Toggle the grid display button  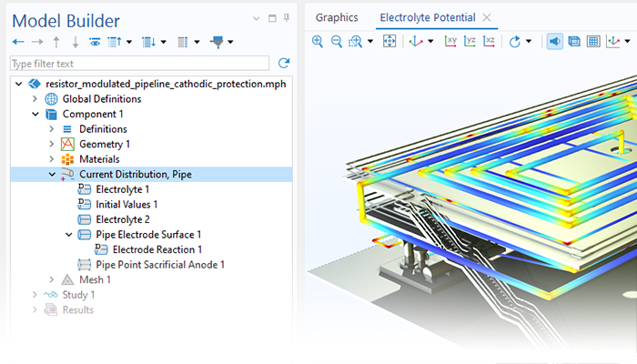pyautogui.click(x=592, y=41)
